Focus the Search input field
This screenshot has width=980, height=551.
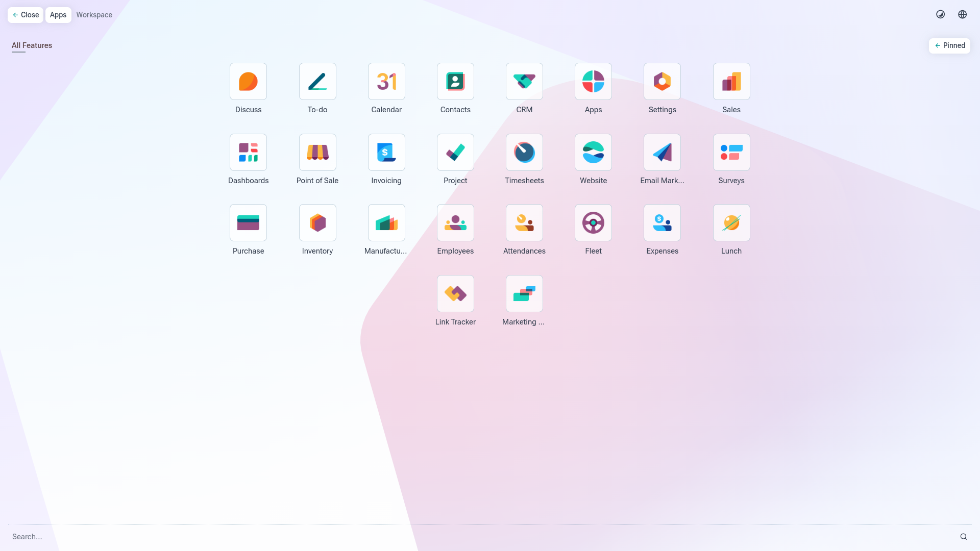tap(482, 537)
